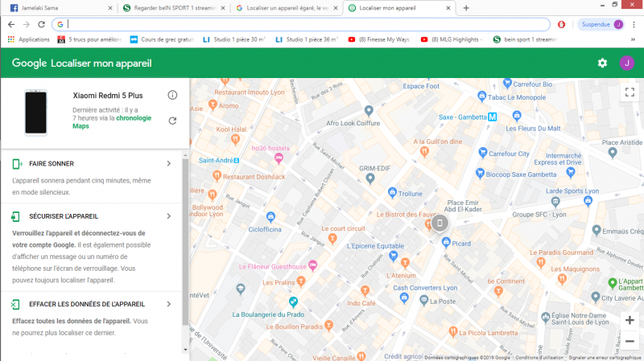Click the SÉCURISER L'APPAREIL action title

[64, 216]
